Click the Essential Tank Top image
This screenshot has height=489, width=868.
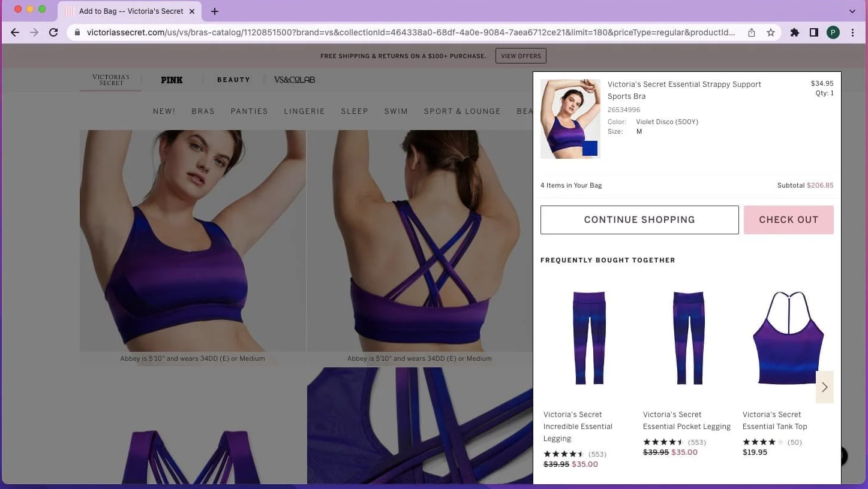click(x=788, y=338)
